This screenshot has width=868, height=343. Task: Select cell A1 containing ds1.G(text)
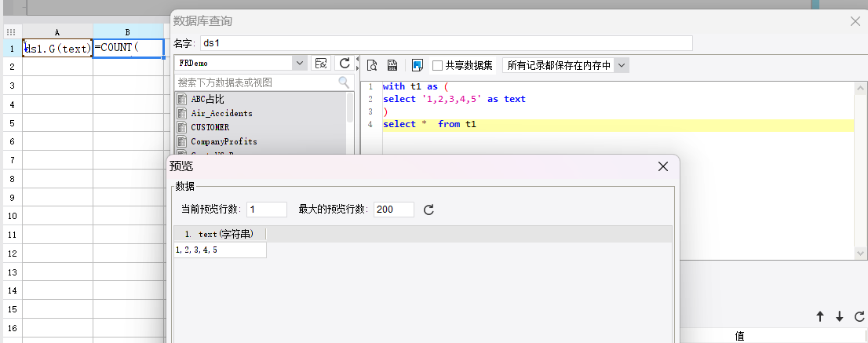click(x=57, y=48)
